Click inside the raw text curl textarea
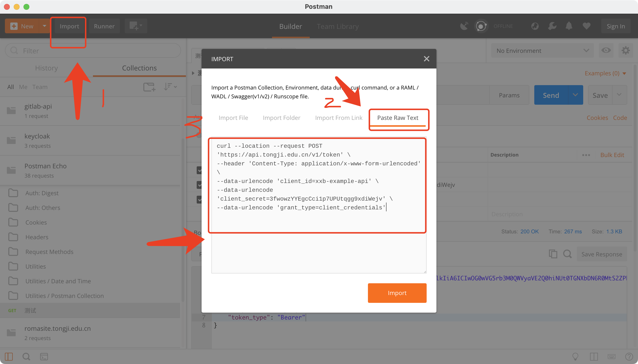The height and width of the screenshot is (364, 638). pyautogui.click(x=319, y=205)
